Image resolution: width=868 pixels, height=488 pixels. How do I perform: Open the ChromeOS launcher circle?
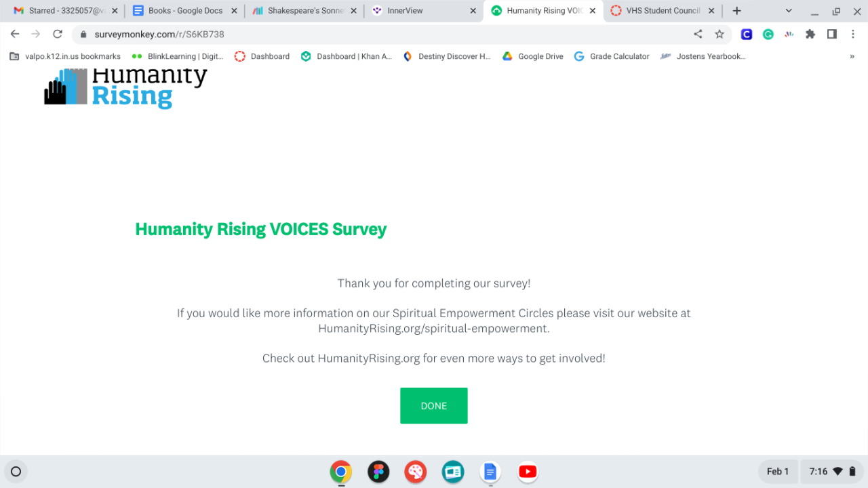pyautogui.click(x=16, y=472)
